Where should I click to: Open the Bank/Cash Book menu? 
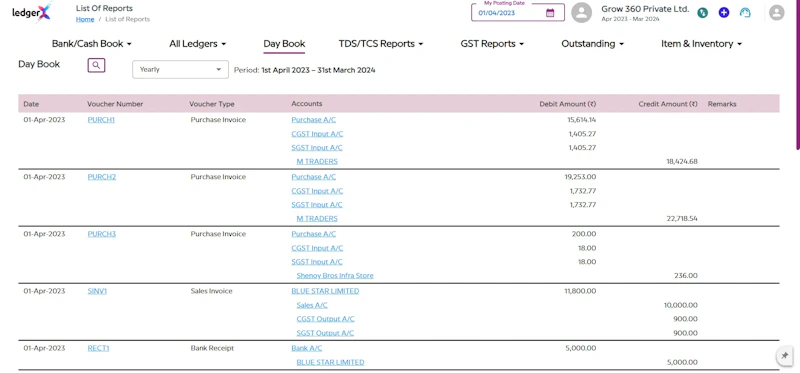[92, 44]
